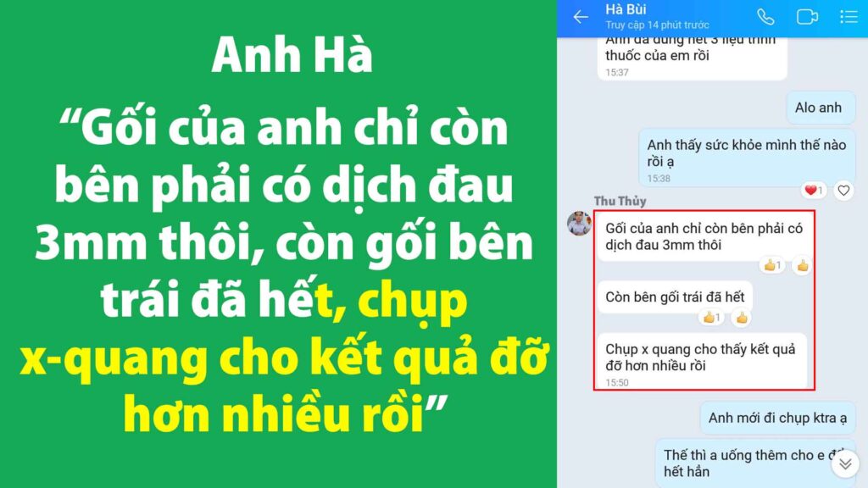Open Thu Thủy's avatar picture
The height and width of the screenshot is (488, 868).
coord(579,223)
